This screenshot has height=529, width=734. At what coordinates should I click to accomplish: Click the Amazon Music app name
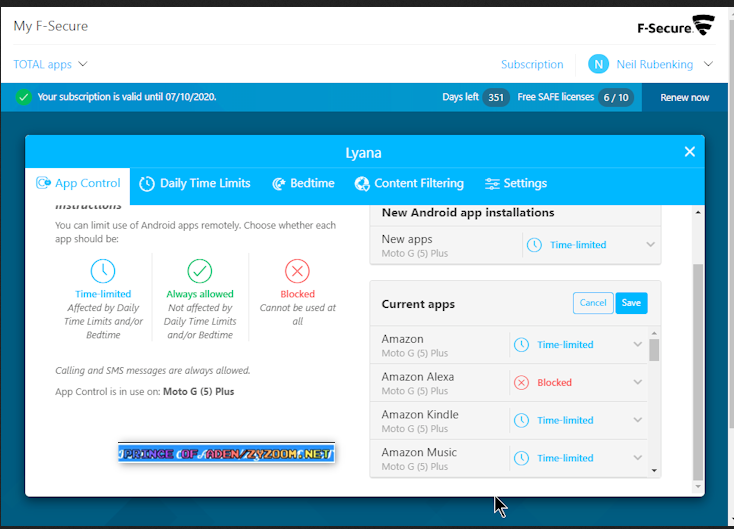pos(419,453)
